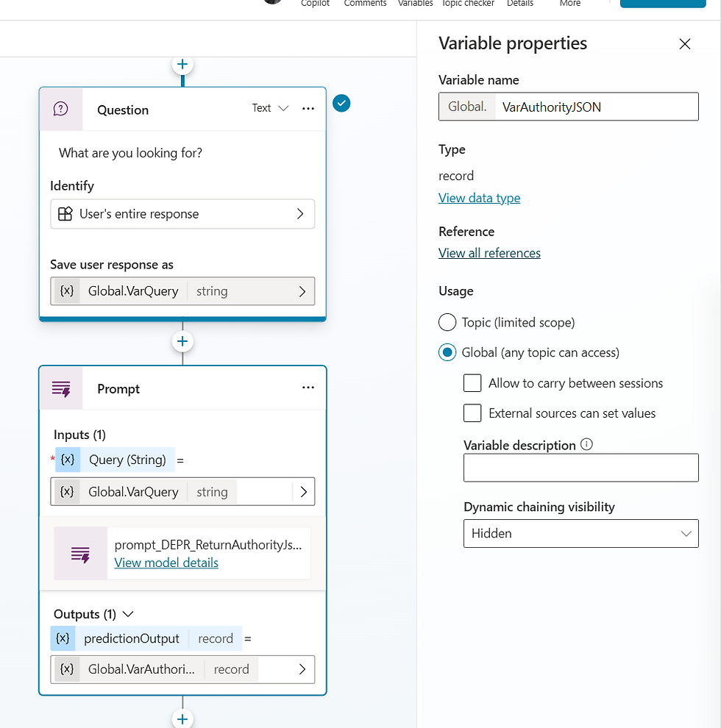Check External sources can set values

[x=472, y=413]
